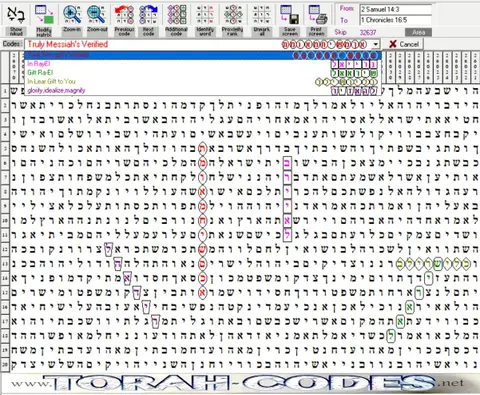Open the Proximity rank tool
Screen dimensions: 480x395
232,20
